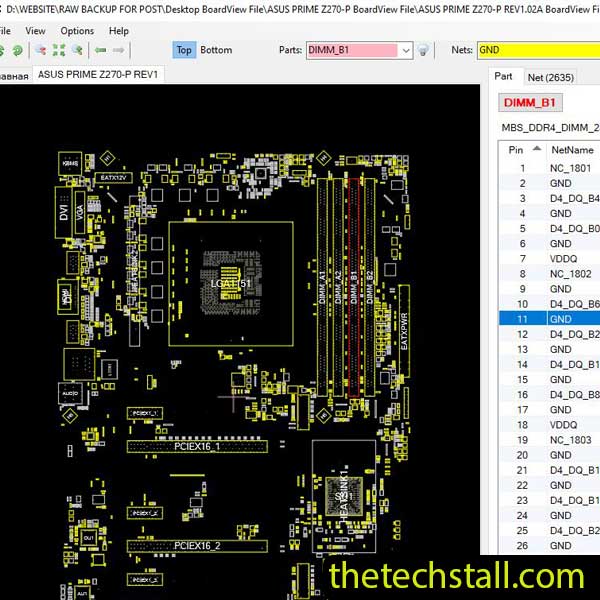This screenshot has width=600, height=600.
Task: Click the AUDIO jack component
Action: point(70,393)
